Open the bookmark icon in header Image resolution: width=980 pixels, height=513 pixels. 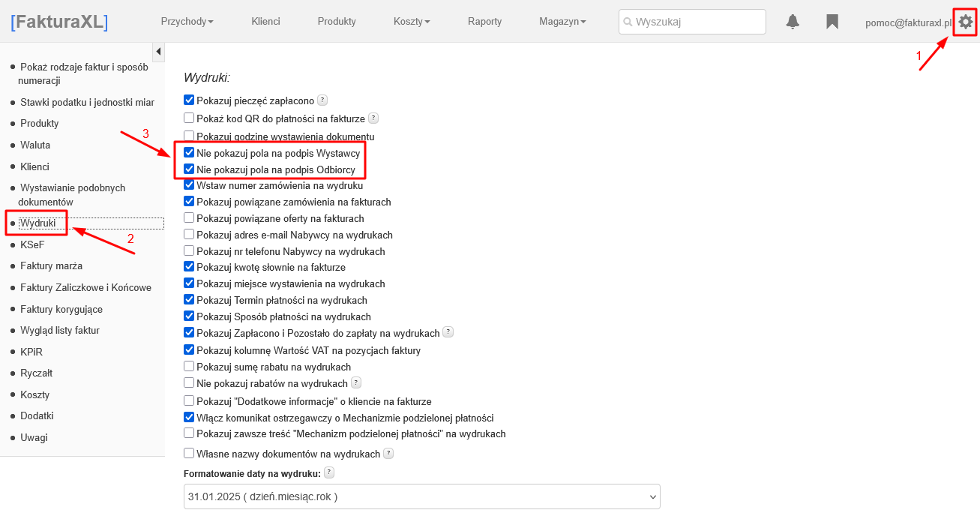pyautogui.click(x=832, y=22)
